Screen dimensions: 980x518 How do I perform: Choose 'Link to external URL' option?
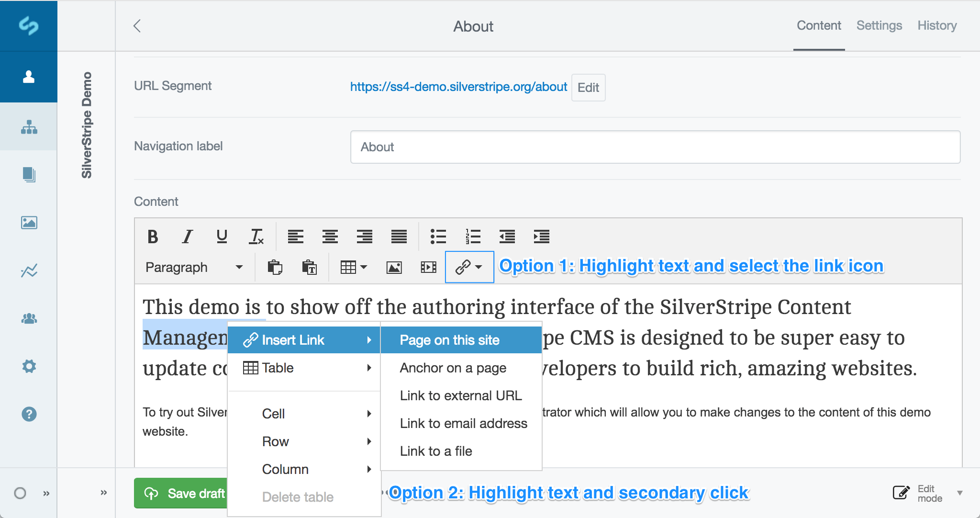[460, 395]
